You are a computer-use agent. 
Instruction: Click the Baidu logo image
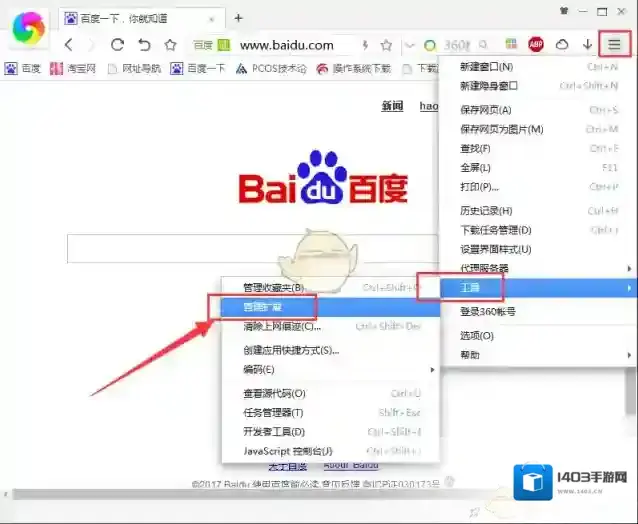323,177
